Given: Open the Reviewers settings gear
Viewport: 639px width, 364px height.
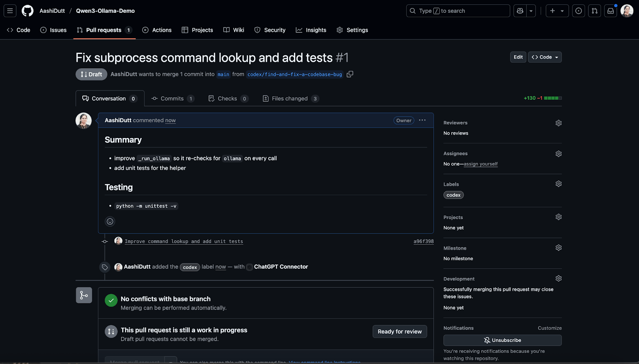Looking at the screenshot, I should click(x=558, y=123).
